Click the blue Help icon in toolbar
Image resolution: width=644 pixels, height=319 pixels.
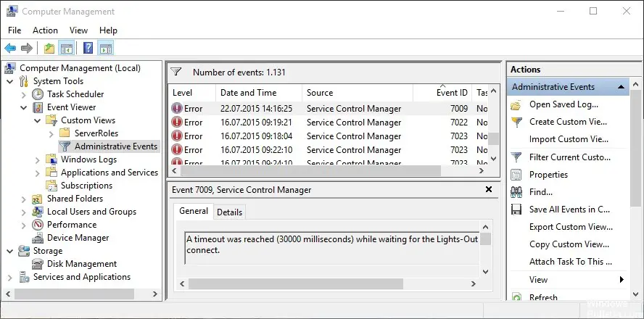[88, 49]
